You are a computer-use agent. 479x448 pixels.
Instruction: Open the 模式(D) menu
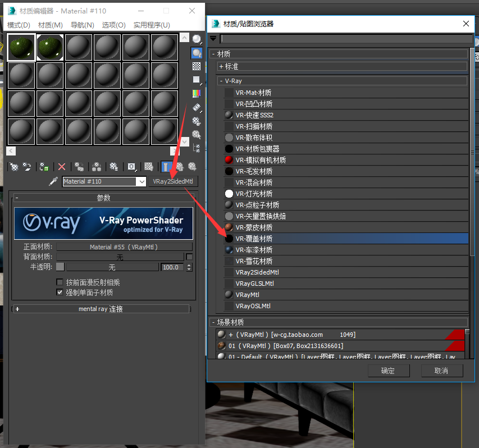click(19, 25)
